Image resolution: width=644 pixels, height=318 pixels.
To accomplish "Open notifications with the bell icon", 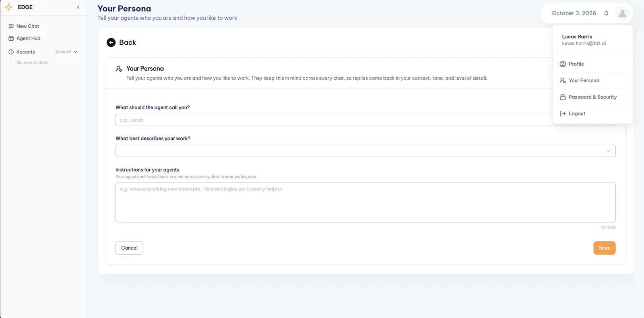I will (606, 13).
